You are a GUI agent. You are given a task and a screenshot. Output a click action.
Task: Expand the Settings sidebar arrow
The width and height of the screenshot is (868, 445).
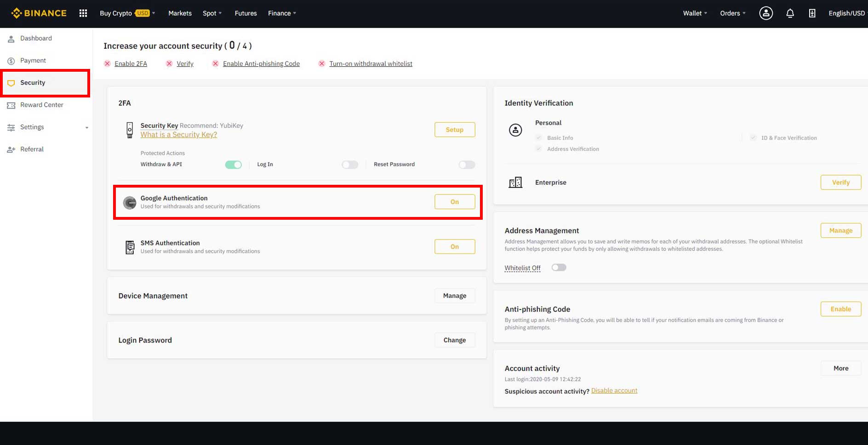(x=86, y=128)
